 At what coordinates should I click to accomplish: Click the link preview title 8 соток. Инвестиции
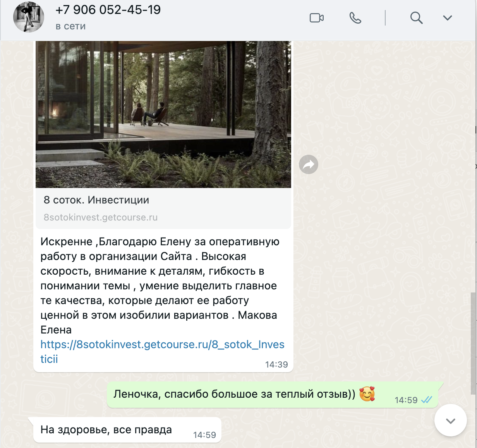tap(96, 200)
